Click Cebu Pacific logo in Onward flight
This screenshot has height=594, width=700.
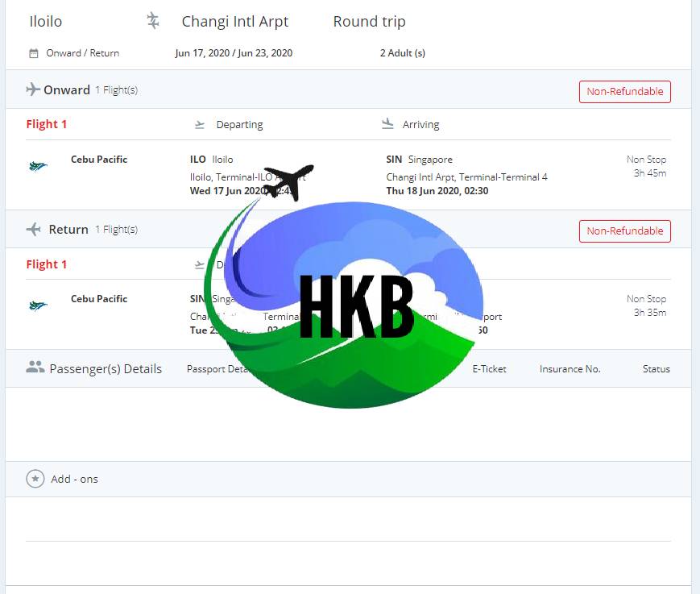pyautogui.click(x=38, y=167)
